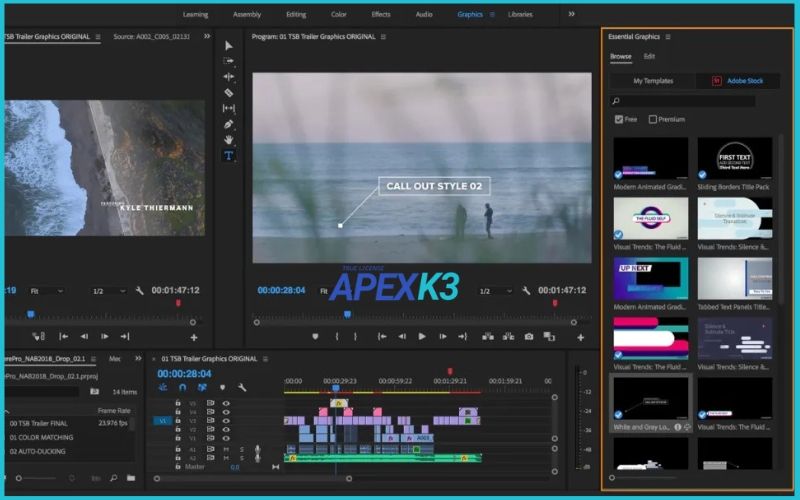Click Export Frame camera icon in Program monitor
This screenshot has height=500, width=800.
pyautogui.click(x=529, y=337)
